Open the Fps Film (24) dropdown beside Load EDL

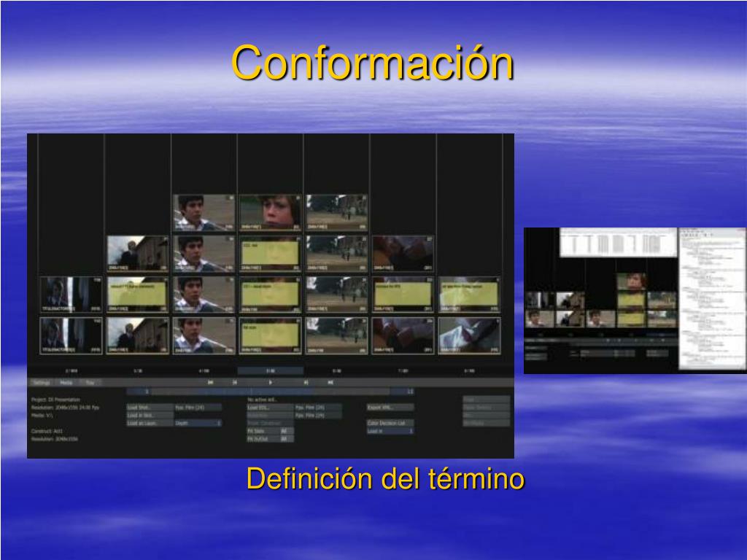pyautogui.click(x=318, y=408)
